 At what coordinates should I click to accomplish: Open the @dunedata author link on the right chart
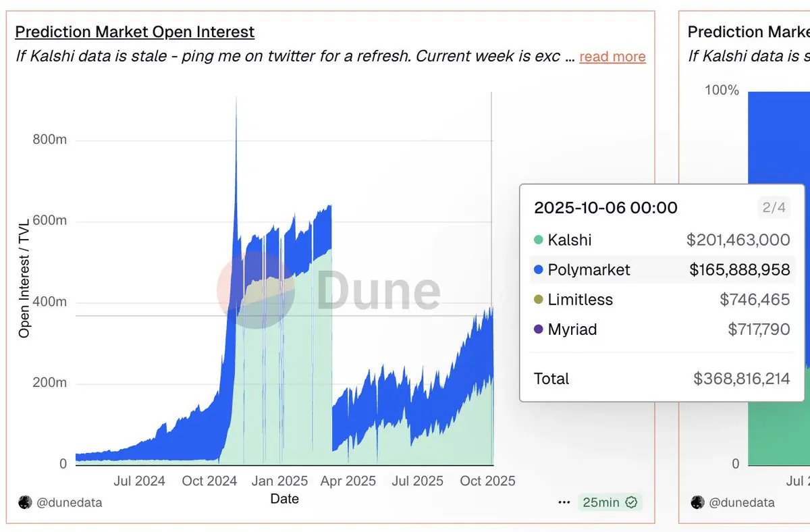[742, 502]
